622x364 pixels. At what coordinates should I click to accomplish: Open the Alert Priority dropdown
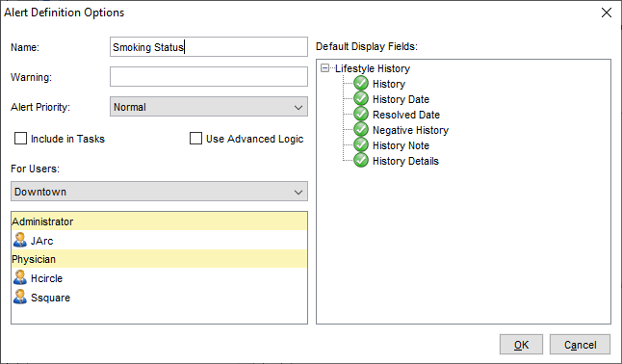pos(209,107)
